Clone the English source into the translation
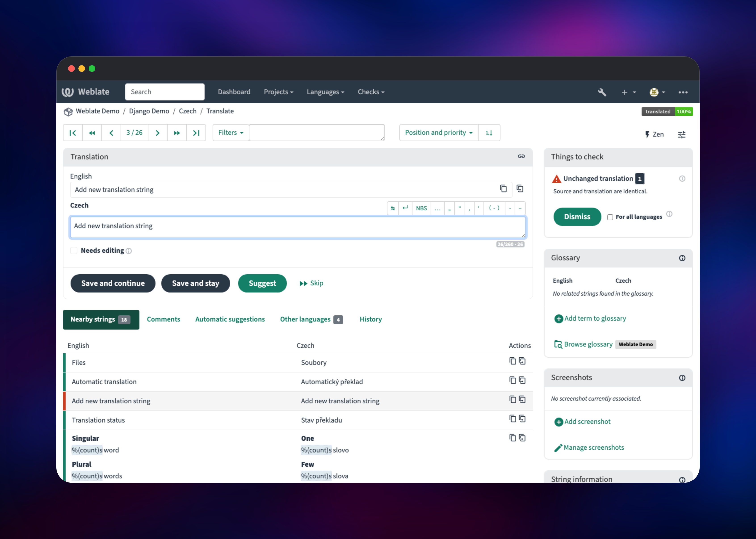This screenshot has height=539, width=756. pyautogui.click(x=520, y=189)
